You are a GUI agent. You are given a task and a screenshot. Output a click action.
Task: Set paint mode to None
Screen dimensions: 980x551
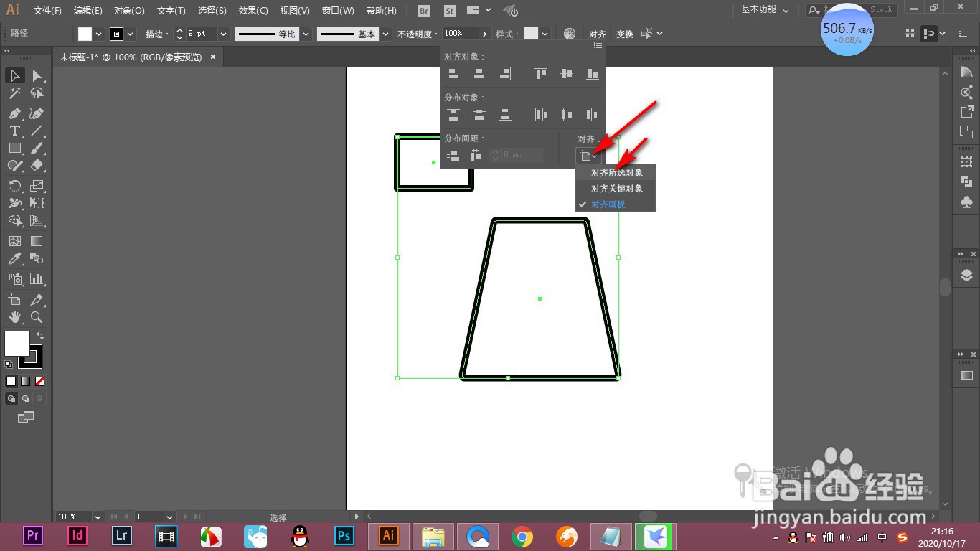(x=40, y=381)
